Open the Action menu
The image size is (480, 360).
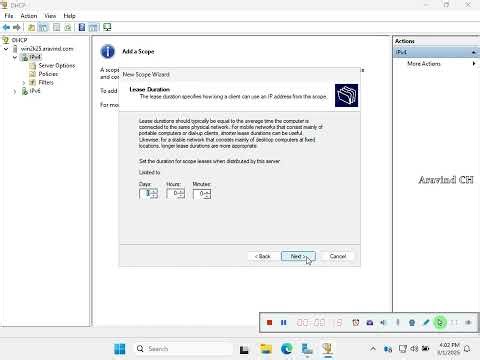[x=29, y=16]
